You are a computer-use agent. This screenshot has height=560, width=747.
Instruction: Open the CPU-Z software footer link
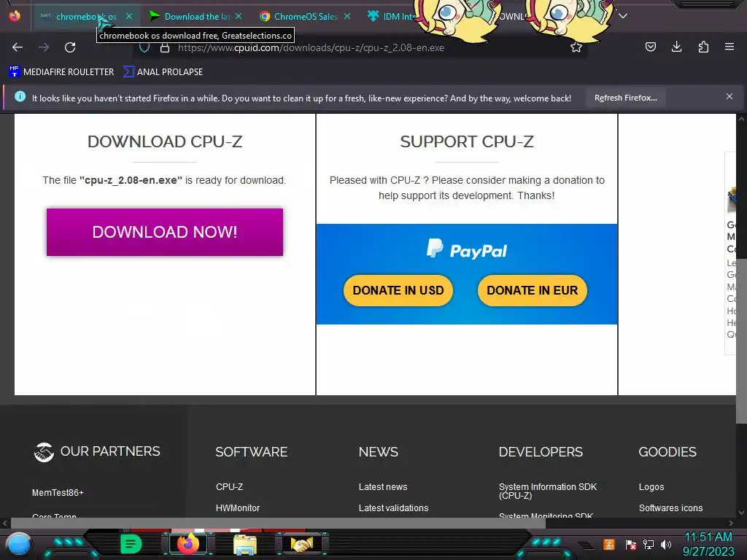pos(229,486)
